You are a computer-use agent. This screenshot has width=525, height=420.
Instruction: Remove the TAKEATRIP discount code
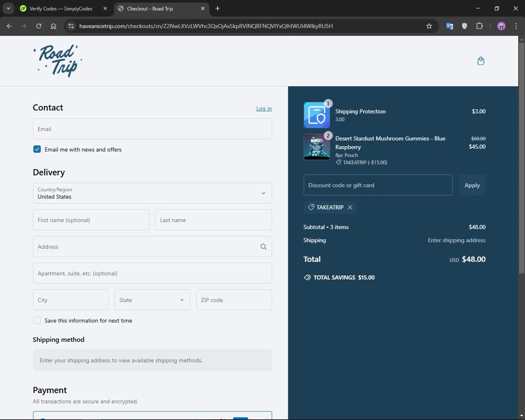click(350, 207)
